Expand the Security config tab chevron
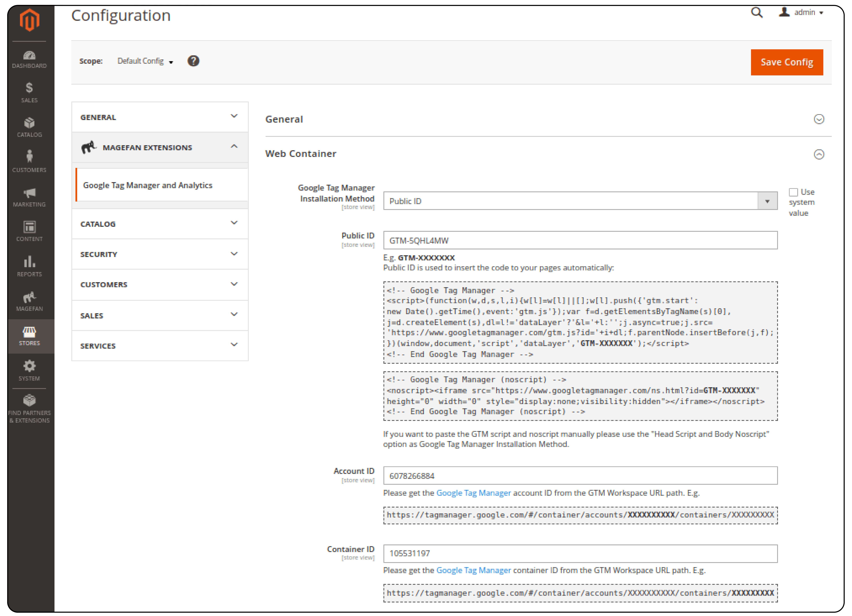Viewport: 852px width, 616px height. click(234, 253)
